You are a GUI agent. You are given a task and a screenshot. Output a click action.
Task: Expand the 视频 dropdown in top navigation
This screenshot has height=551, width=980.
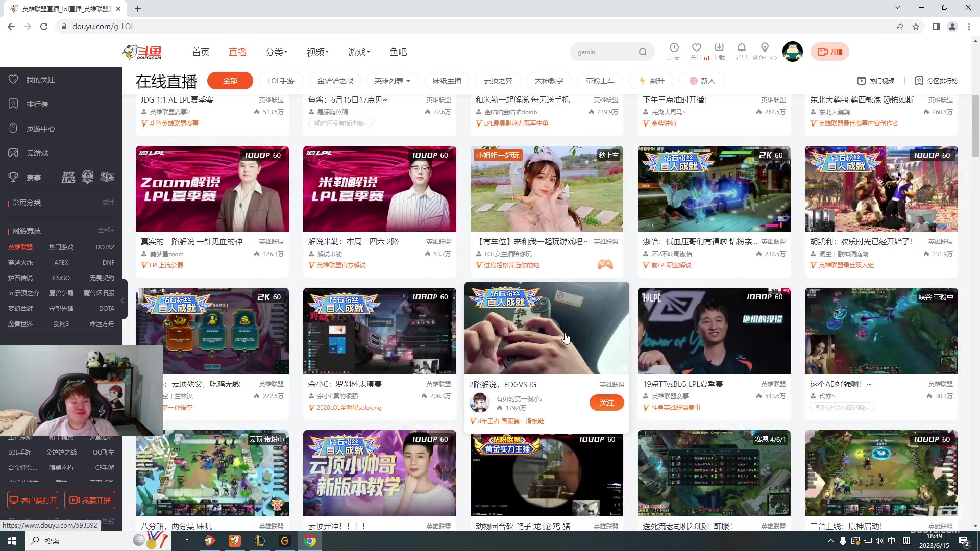pyautogui.click(x=317, y=52)
